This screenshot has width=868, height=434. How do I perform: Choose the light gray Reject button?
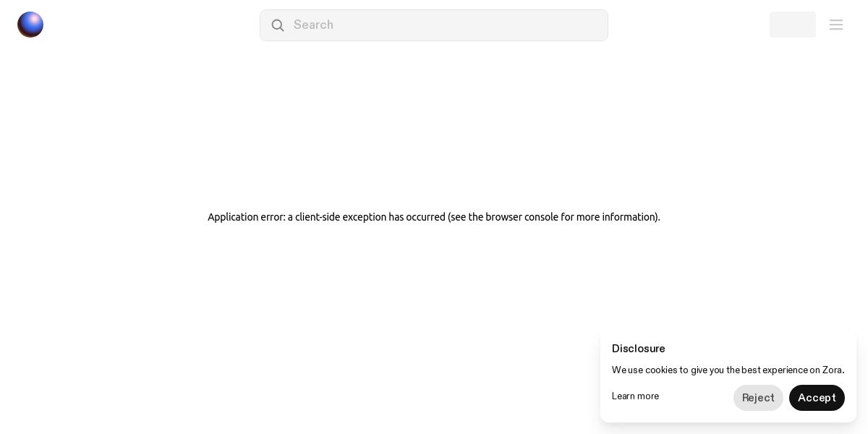758,398
